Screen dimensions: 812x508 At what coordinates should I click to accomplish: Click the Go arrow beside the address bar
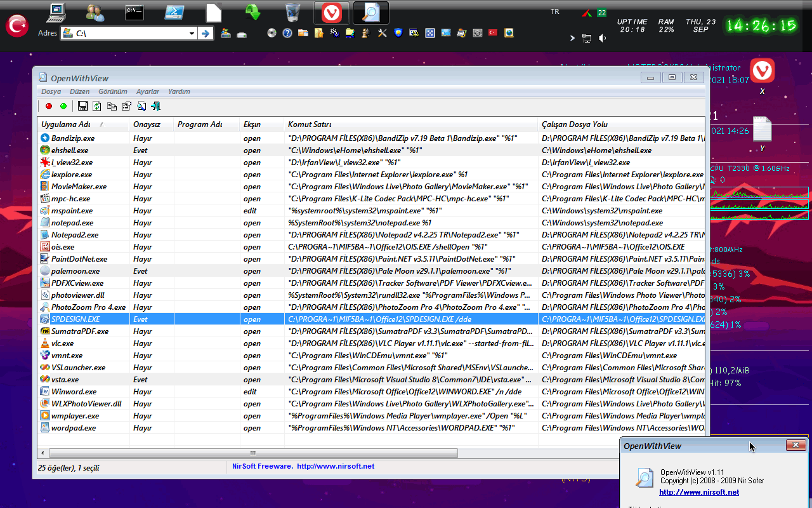pyautogui.click(x=205, y=34)
